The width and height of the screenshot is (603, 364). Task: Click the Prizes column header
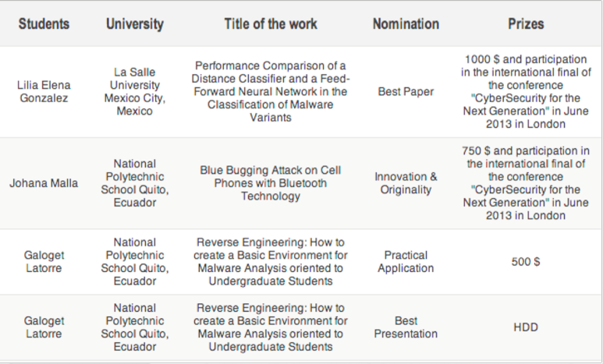pos(526,24)
